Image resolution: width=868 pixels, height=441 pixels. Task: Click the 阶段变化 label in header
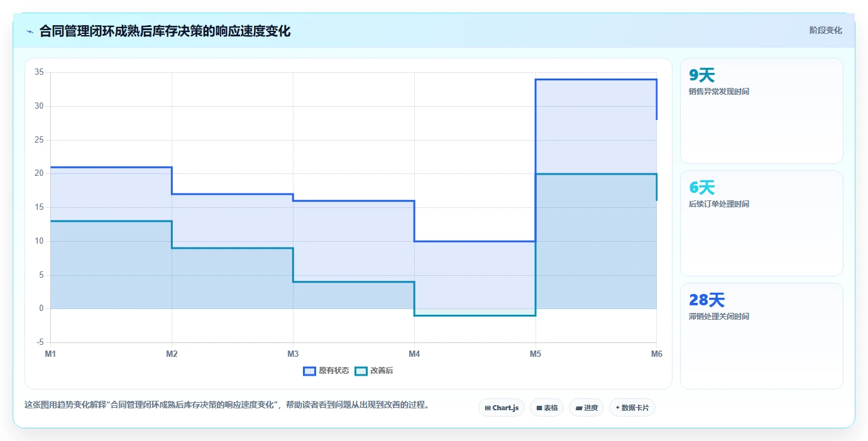(x=825, y=30)
